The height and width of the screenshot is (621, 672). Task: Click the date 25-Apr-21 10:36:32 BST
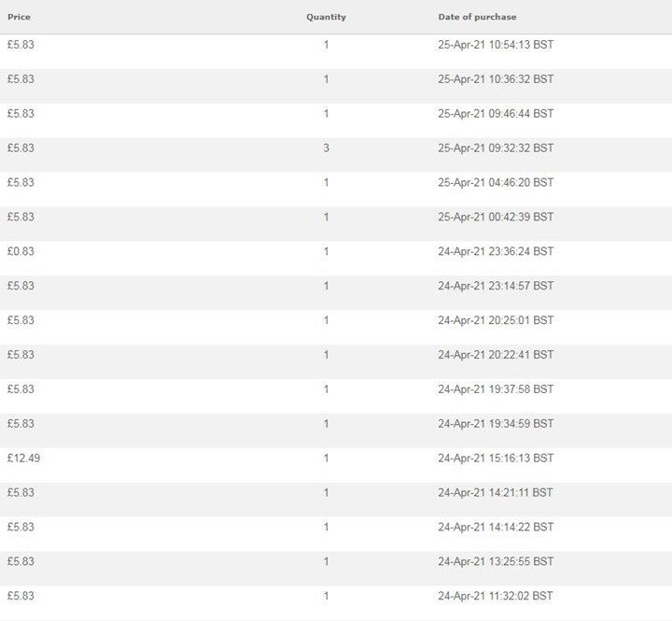[x=496, y=78]
